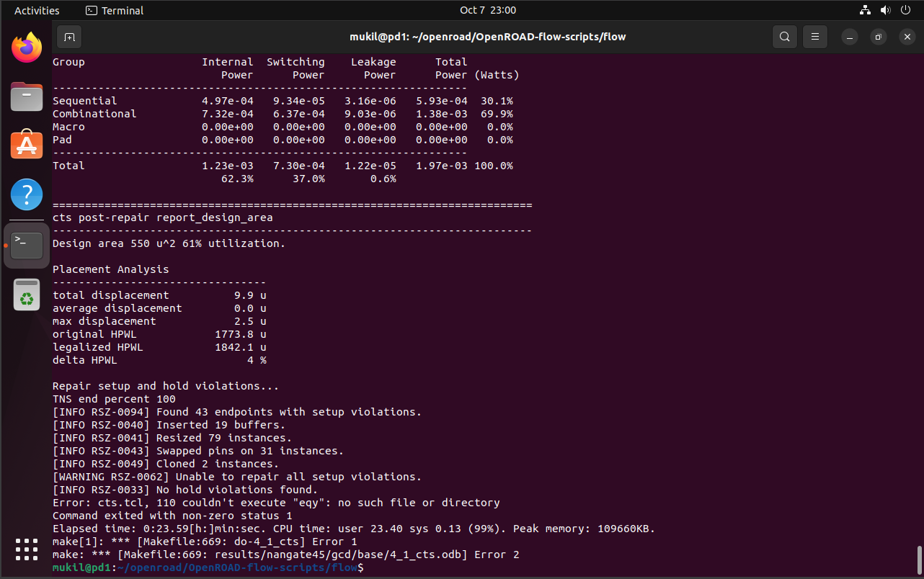Open the Help application from the dock
The height and width of the screenshot is (579, 924).
tap(27, 194)
